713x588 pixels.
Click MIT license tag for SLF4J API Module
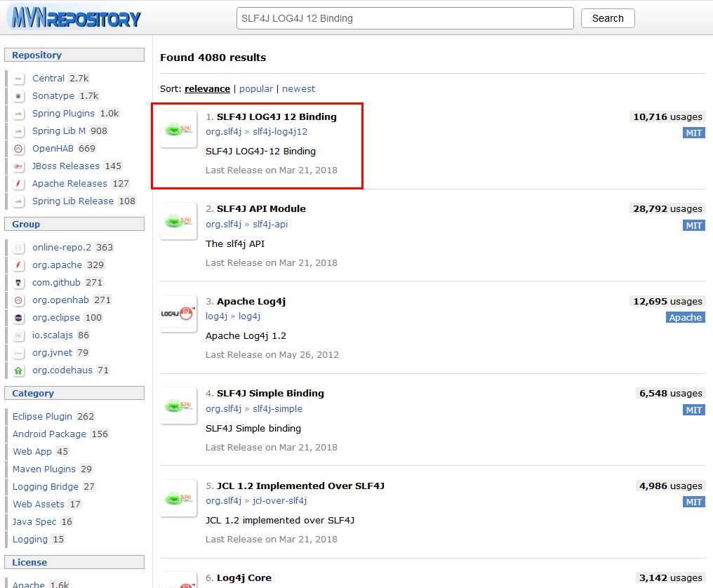pyautogui.click(x=694, y=225)
